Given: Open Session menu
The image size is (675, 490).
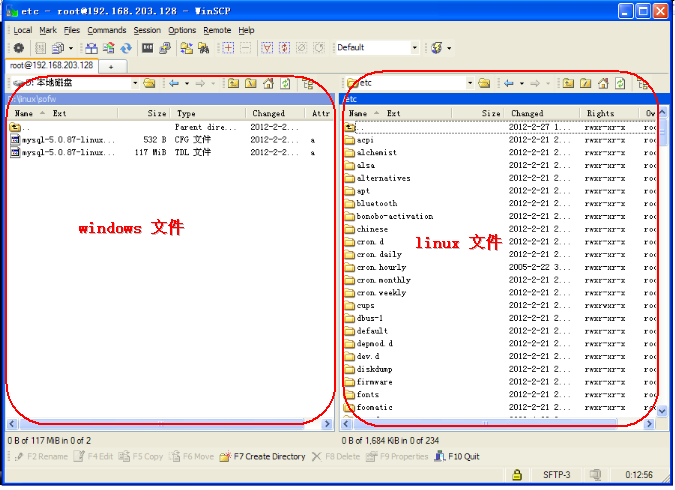Looking at the screenshot, I should 147,30.
